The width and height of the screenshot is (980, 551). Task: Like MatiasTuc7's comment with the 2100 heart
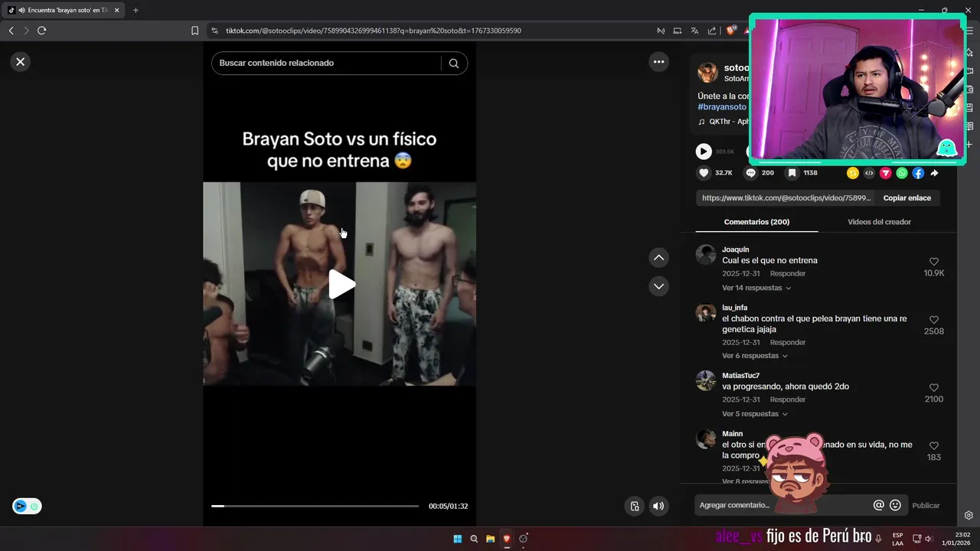pyautogui.click(x=933, y=388)
